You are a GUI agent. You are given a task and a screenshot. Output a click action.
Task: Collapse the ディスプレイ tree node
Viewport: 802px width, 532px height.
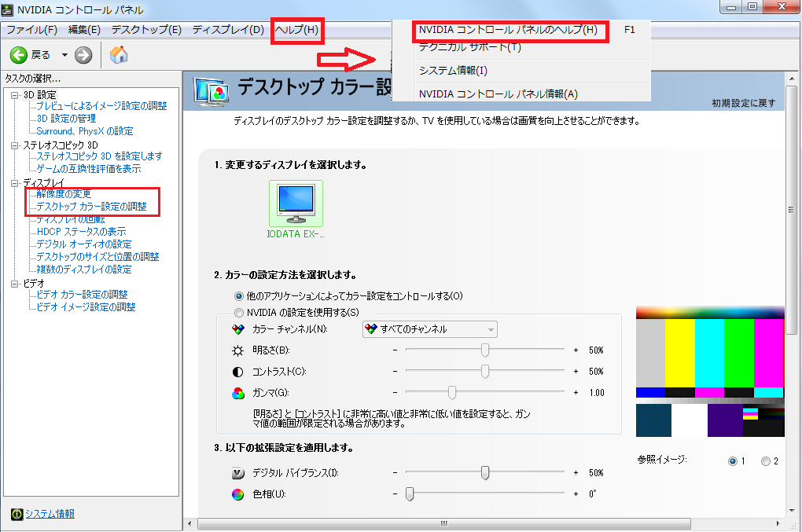tap(15, 183)
